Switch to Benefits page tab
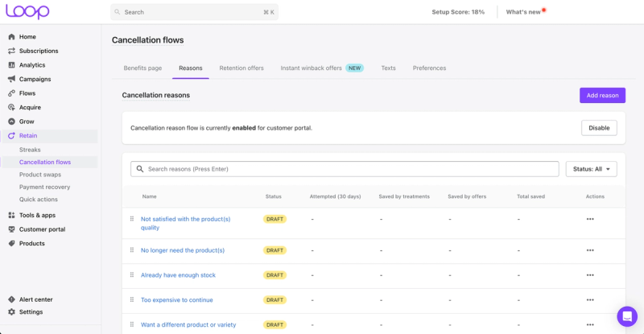The height and width of the screenshot is (334, 644). point(142,68)
